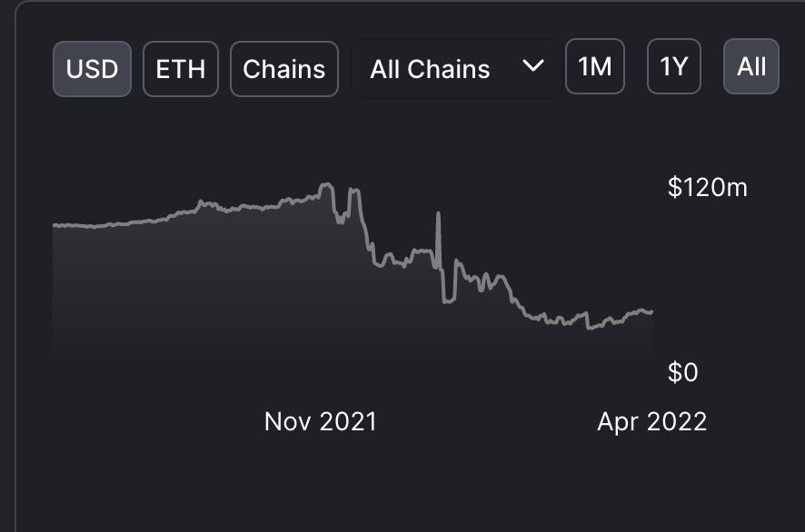Switch chart denomination to ETH
Image resolution: width=805 pixels, height=532 pixels.
[180, 69]
